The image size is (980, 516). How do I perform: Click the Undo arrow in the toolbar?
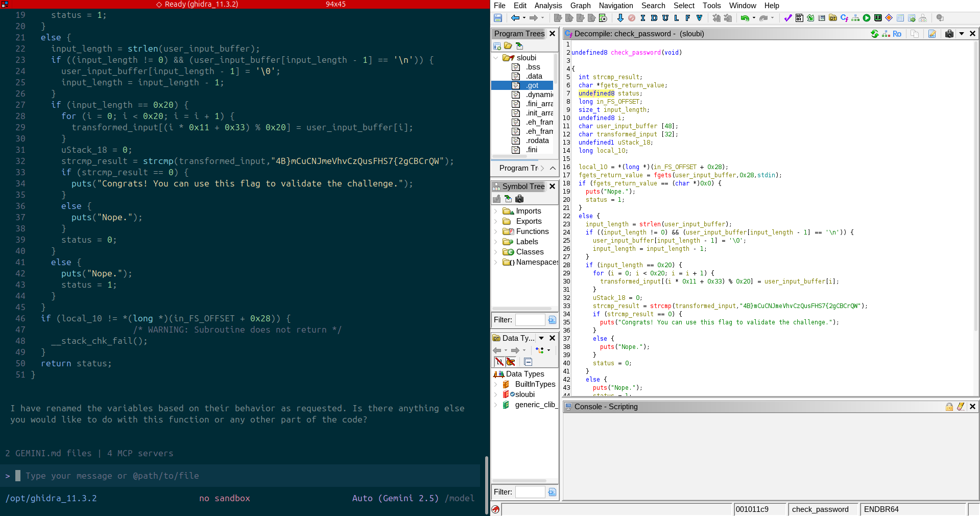coord(745,18)
